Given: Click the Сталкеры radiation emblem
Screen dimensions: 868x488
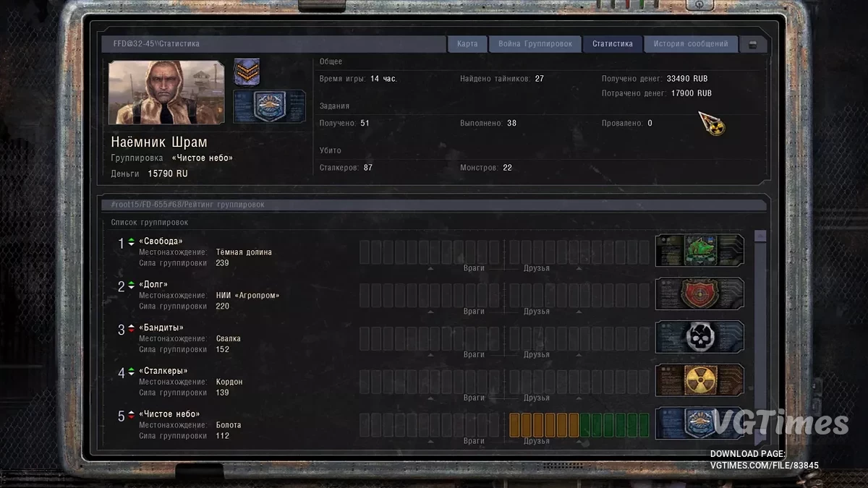Looking at the screenshot, I should 699,380.
